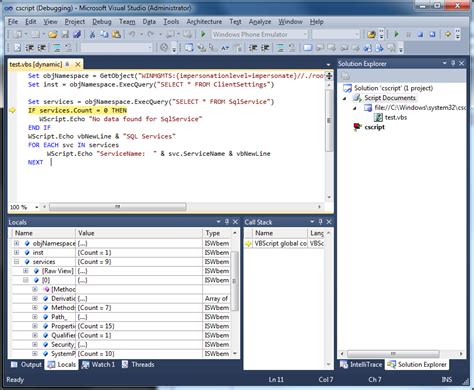474x390 pixels.
Task: Collapse the [0] item under services
Action: pos(26,280)
